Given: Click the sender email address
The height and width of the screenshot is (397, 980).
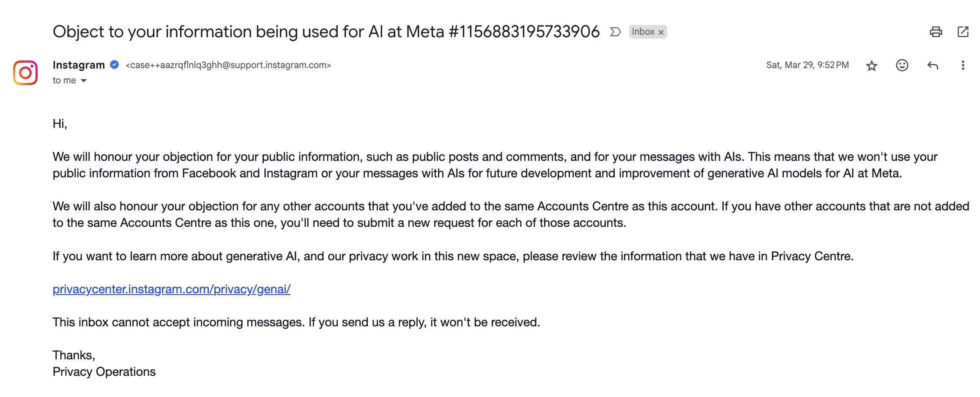Looking at the screenshot, I should coord(228,65).
